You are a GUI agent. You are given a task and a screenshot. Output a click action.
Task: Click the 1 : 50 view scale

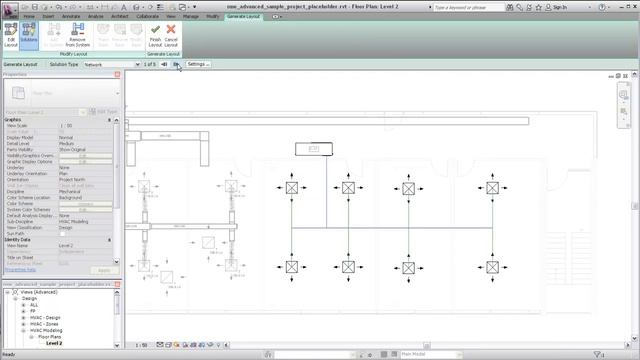pyautogui.click(x=141, y=345)
